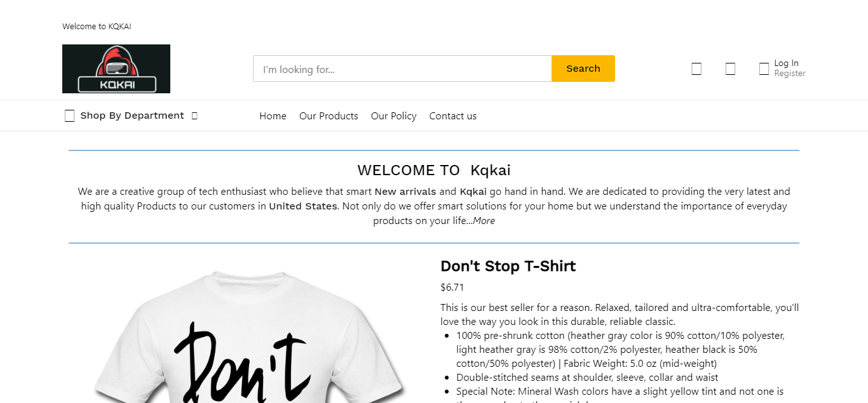Click the middle header icon left of account icon

[730, 69]
